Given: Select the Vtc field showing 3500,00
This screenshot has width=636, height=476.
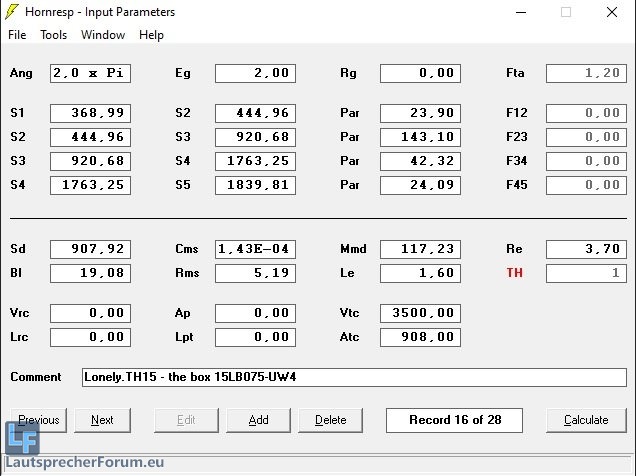Looking at the screenshot, I should pyautogui.click(x=420, y=313).
